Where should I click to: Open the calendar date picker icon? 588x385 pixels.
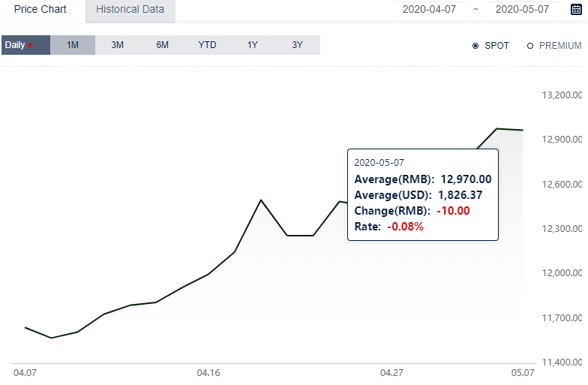(x=576, y=9)
